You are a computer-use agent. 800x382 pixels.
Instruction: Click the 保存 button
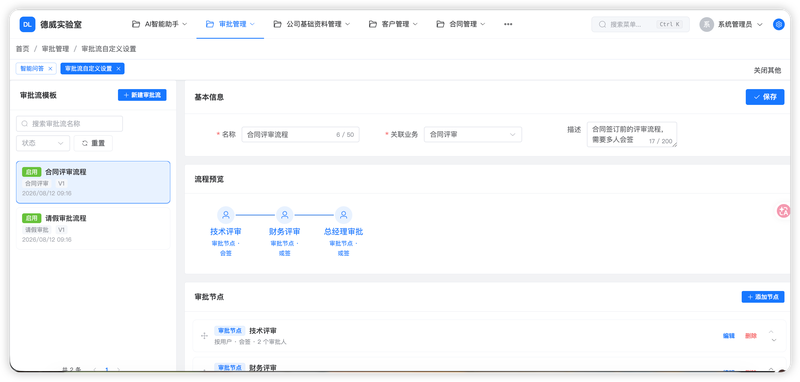[765, 97]
